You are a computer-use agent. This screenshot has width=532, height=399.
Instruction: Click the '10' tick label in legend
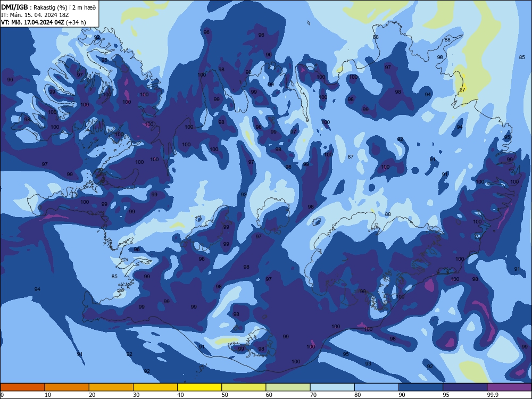pyautogui.click(x=48, y=395)
